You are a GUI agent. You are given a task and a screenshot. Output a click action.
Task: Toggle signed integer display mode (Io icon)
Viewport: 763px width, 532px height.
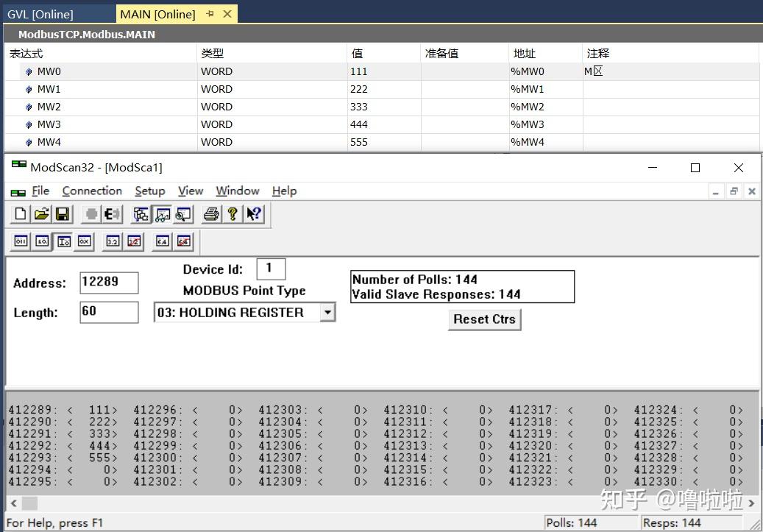[62, 241]
